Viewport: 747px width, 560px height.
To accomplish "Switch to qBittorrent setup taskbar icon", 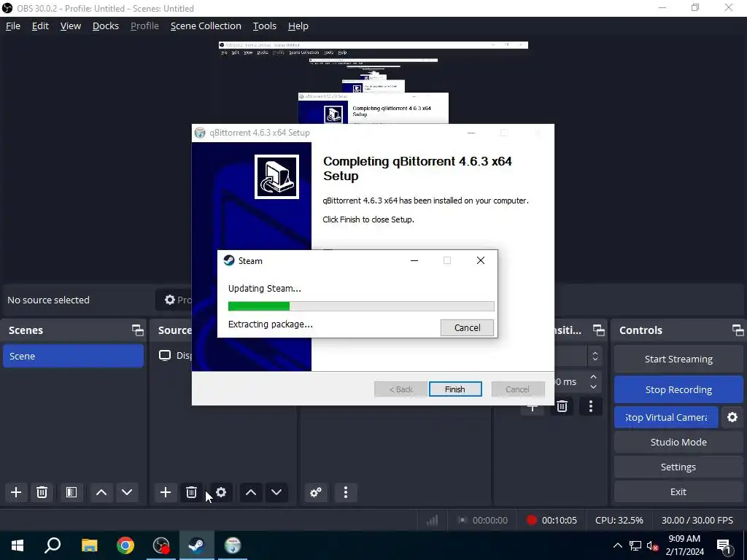I will click(x=233, y=545).
